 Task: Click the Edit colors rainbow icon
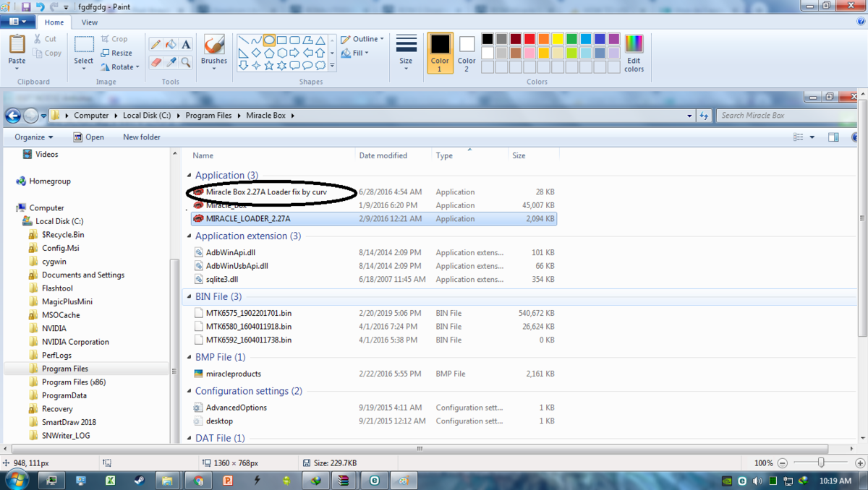click(x=634, y=43)
